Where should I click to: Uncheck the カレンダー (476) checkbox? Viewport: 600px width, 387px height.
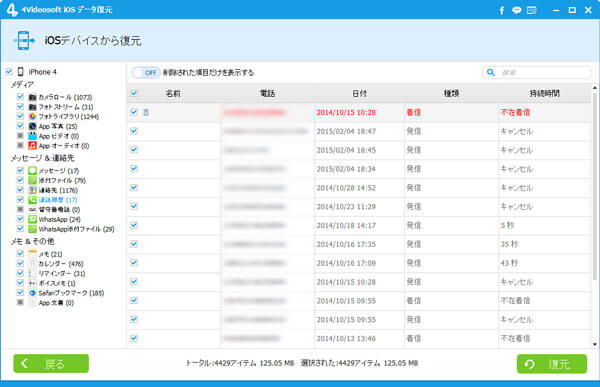pyautogui.click(x=20, y=263)
